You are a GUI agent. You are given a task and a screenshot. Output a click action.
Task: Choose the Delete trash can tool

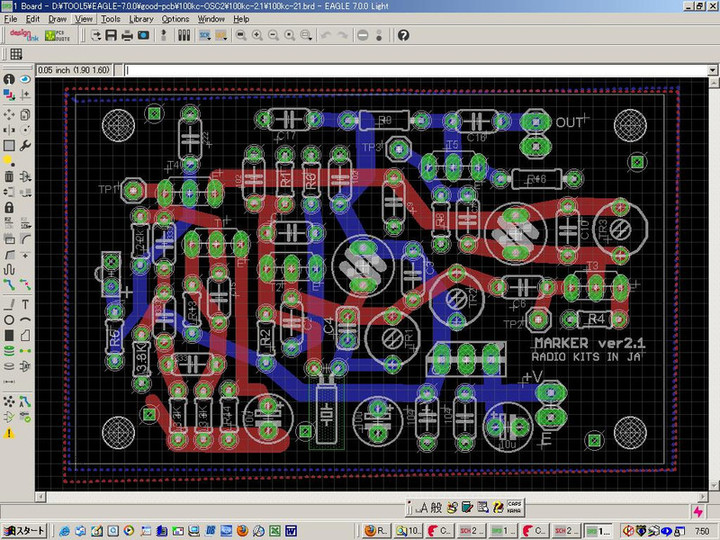click(9, 177)
